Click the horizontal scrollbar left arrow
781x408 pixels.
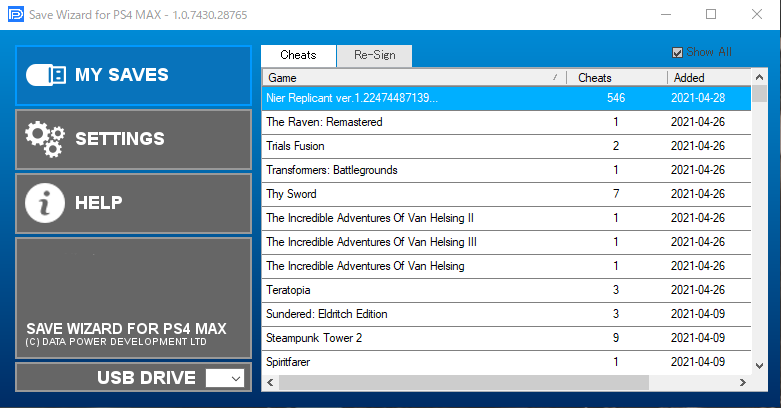click(x=270, y=383)
